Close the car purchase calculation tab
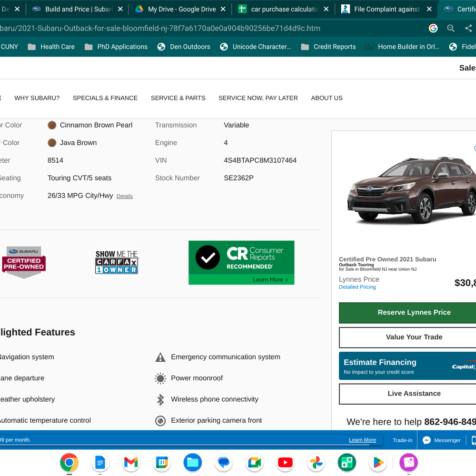476x476 pixels. pos(326,9)
